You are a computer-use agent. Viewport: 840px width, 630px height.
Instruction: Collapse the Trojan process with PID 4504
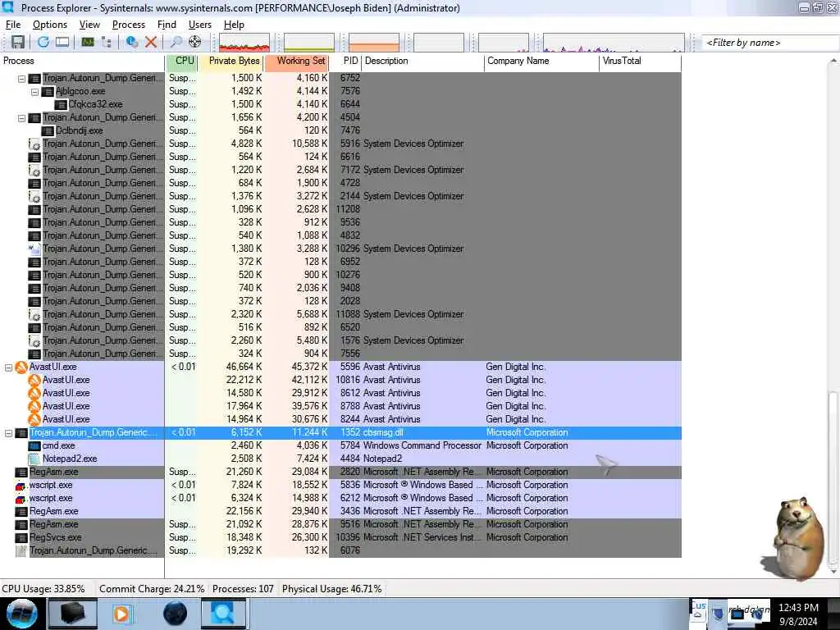21,118
